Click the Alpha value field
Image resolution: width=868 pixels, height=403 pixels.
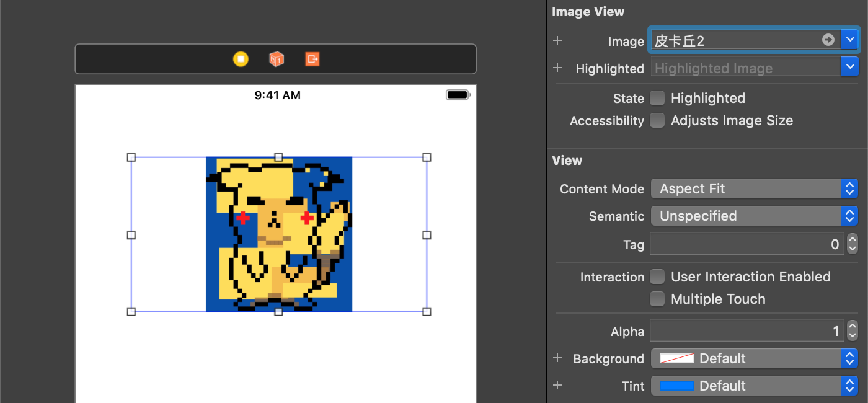coord(744,331)
